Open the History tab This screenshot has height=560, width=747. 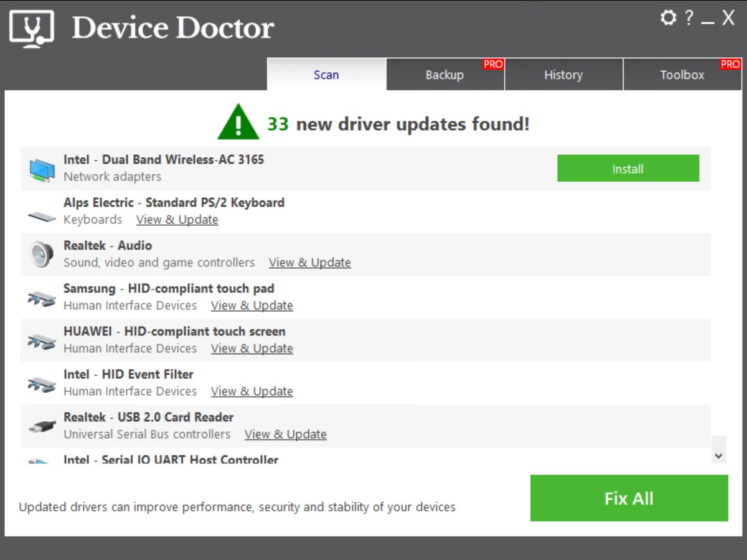(563, 75)
